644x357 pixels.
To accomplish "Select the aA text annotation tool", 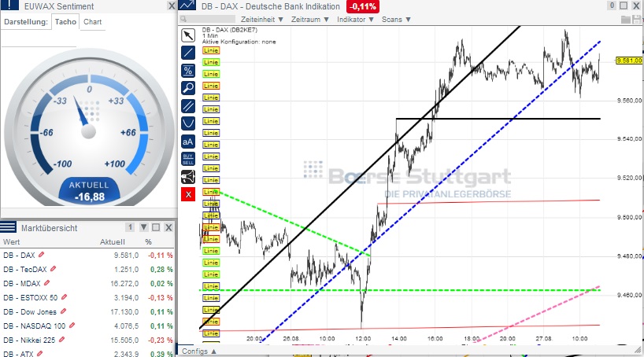I will click(188, 142).
